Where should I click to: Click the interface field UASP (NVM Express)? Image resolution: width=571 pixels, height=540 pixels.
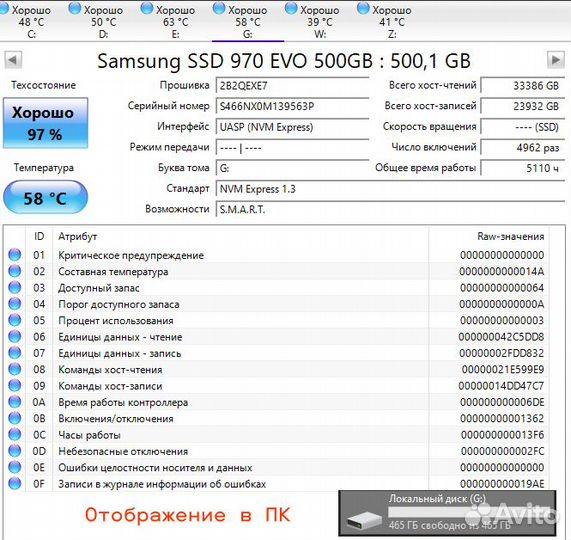pos(292,127)
